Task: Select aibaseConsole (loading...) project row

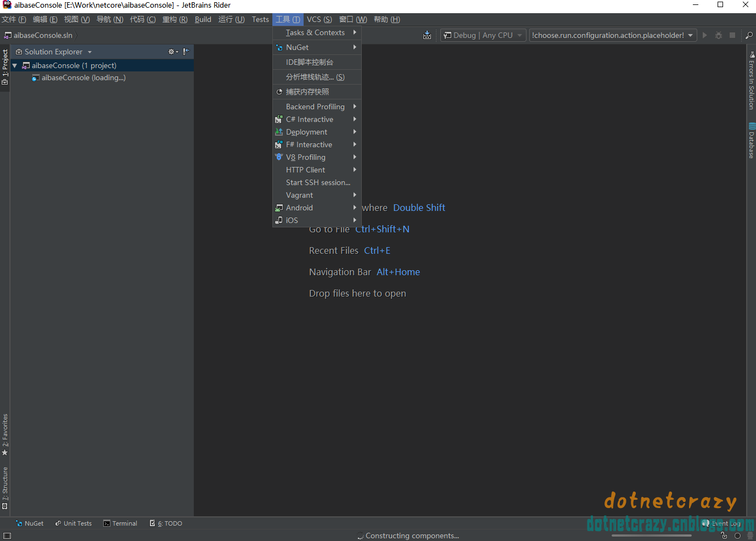Action: [x=102, y=78]
